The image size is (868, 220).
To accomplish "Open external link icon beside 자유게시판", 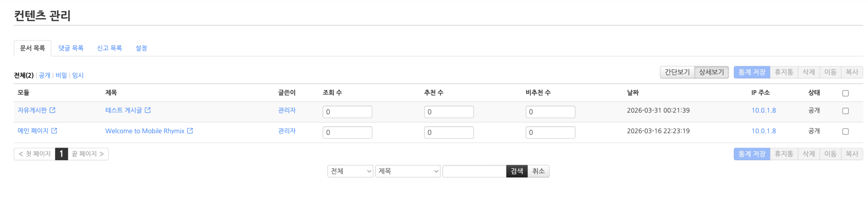I will tap(52, 110).
